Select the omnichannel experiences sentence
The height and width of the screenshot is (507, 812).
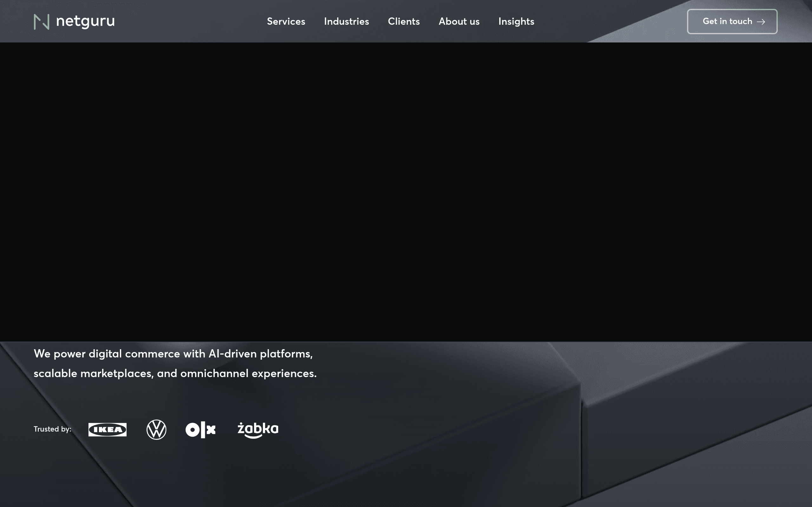point(175,373)
